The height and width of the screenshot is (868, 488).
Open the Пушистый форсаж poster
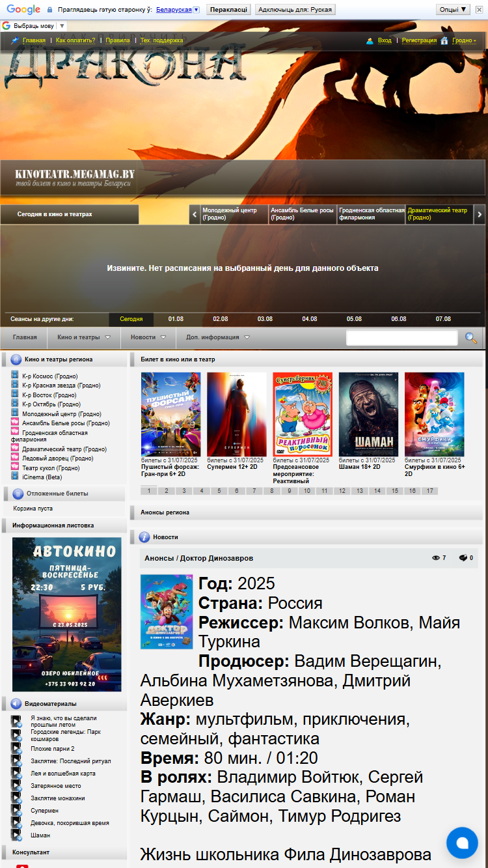171,414
